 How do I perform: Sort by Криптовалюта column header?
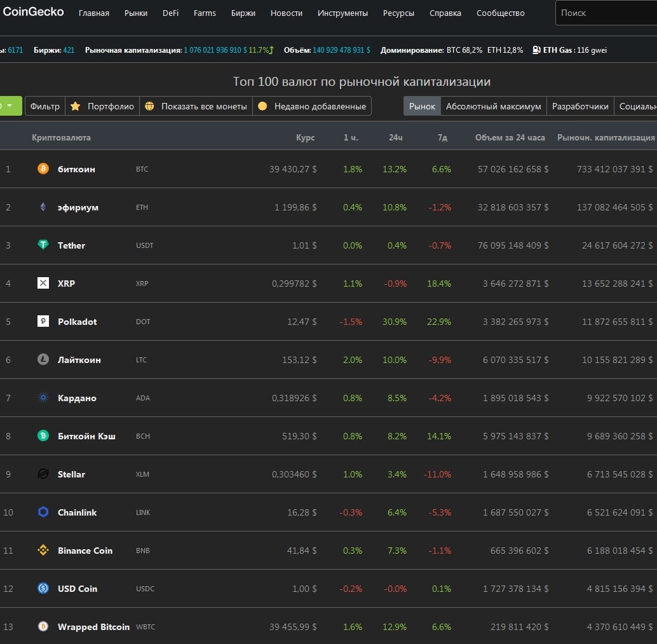[x=61, y=137]
